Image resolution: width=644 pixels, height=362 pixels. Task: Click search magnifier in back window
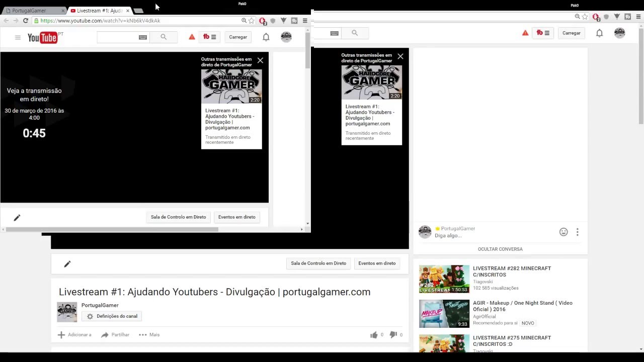click(x=355, y=33)
